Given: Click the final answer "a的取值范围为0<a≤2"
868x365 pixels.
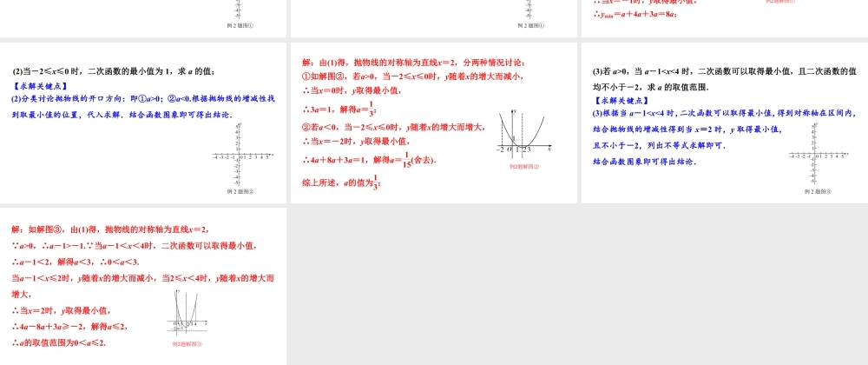Looking at the screenshot, I should point(59,342).
